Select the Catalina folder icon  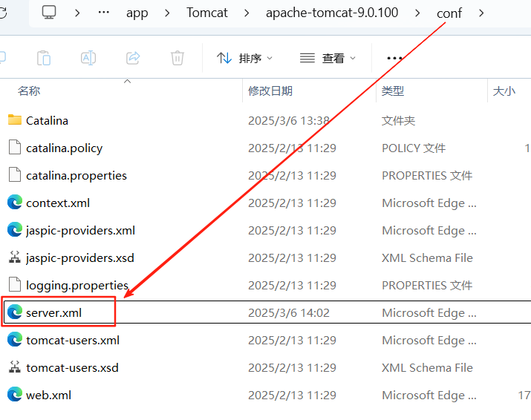[x=15, y=119]
